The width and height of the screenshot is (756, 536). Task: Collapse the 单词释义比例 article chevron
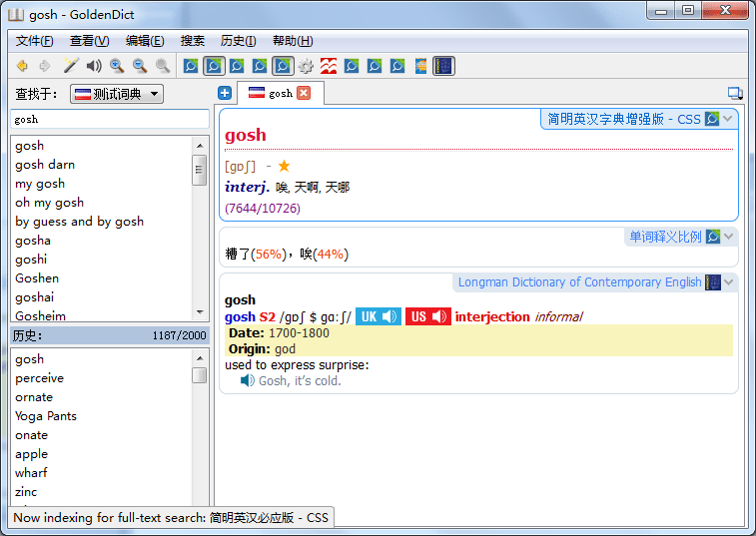click(x=728, y=237)
